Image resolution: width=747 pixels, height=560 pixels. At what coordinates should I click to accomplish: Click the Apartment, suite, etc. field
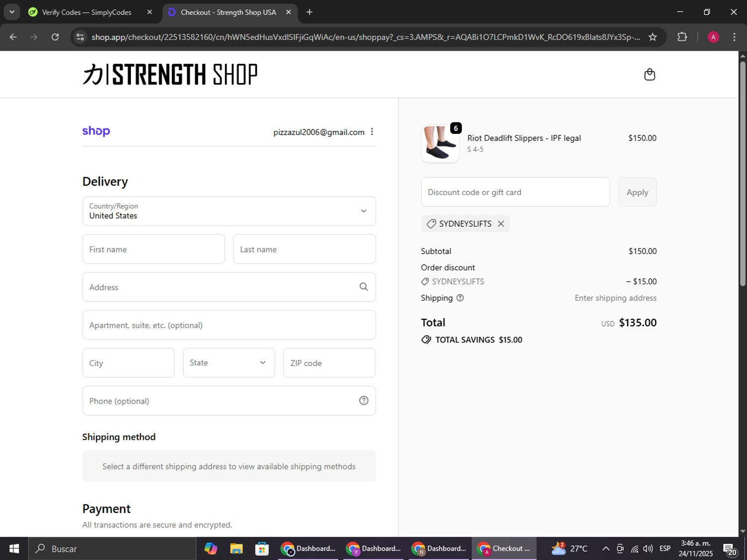click(x=229, y=325)
